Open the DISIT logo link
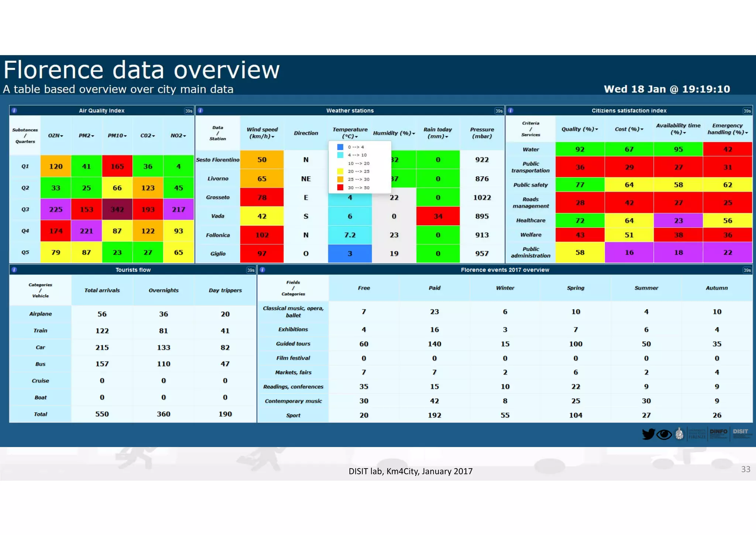The image size is (756, 535). coord(741,433)
